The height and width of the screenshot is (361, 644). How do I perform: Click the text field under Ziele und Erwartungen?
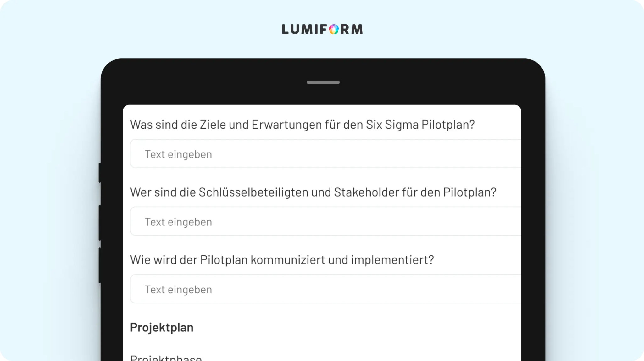pos(325,154)
